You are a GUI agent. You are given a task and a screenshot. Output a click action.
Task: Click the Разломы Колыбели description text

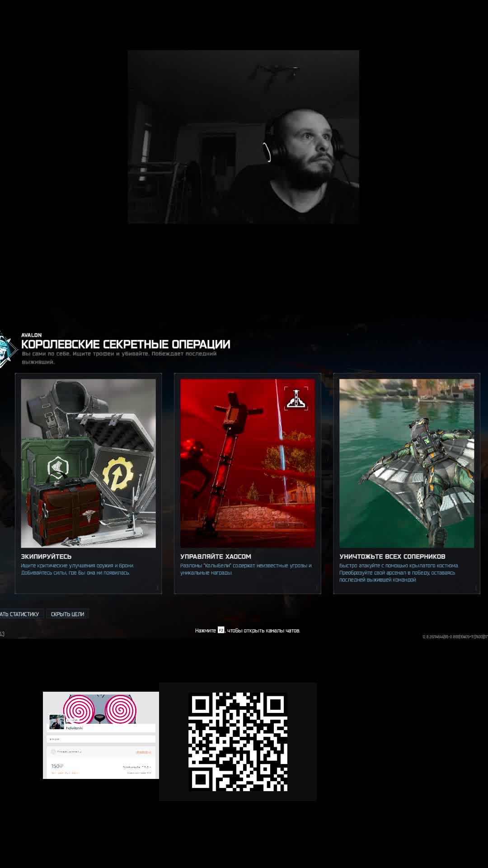(246, 569)
